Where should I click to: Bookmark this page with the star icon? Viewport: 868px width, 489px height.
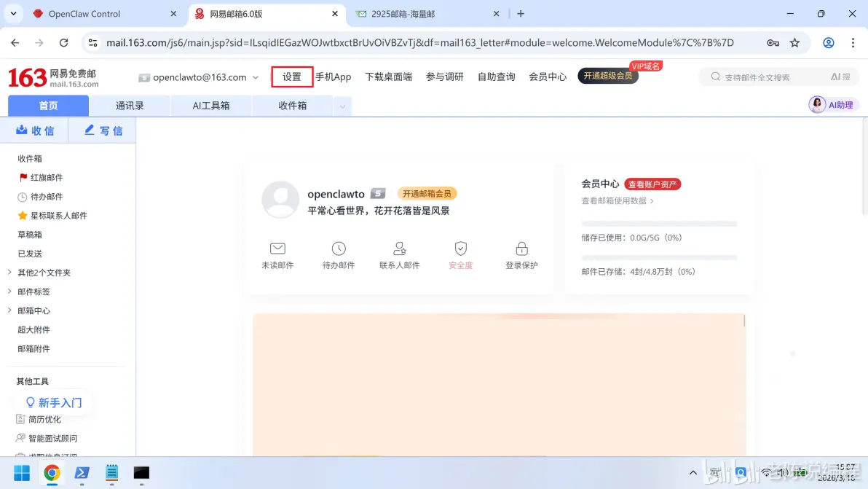tap(794, 43)
